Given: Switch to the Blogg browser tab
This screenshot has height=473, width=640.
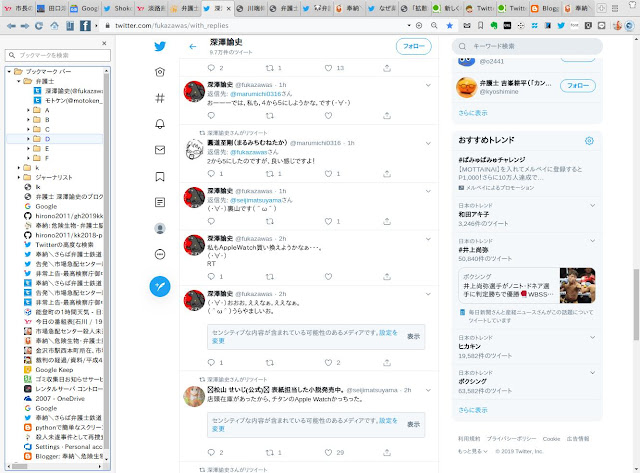Looking at the screenshot, I should click(546, 8).
